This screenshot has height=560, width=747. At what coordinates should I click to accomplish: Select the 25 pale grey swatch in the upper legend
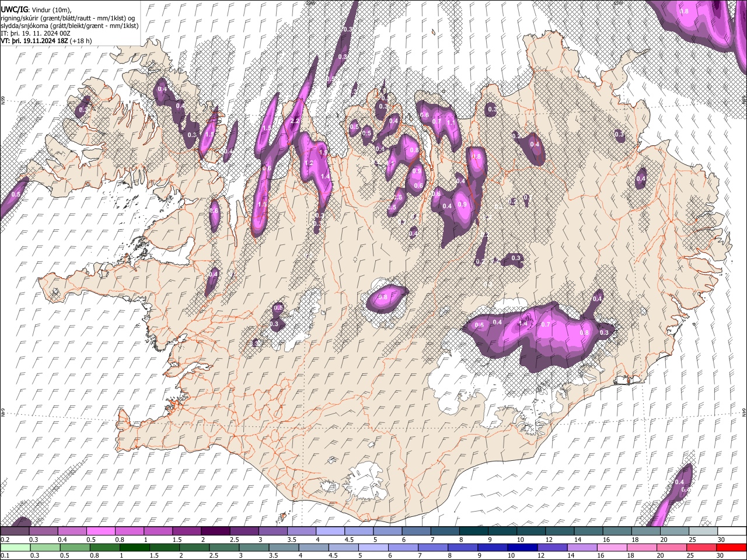(704, 531)
